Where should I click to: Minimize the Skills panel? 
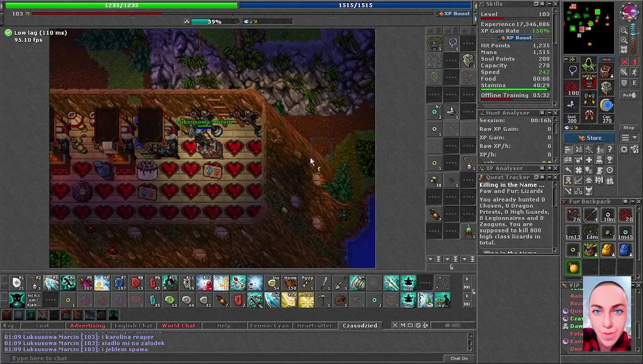click(x=548, y=4)
